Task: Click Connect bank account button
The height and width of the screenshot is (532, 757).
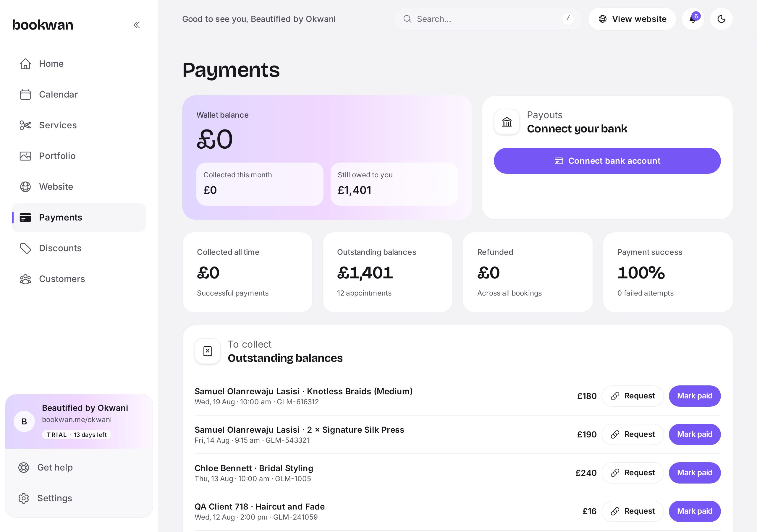Action: [607, 161]
